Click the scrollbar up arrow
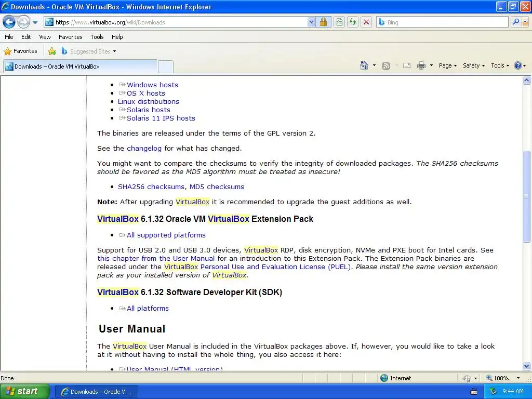 pyautogui.click(x=527, y=81)
